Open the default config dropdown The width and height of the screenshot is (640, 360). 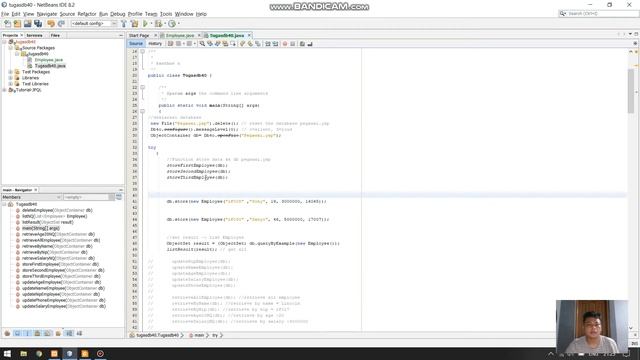[x=94, y=24]
